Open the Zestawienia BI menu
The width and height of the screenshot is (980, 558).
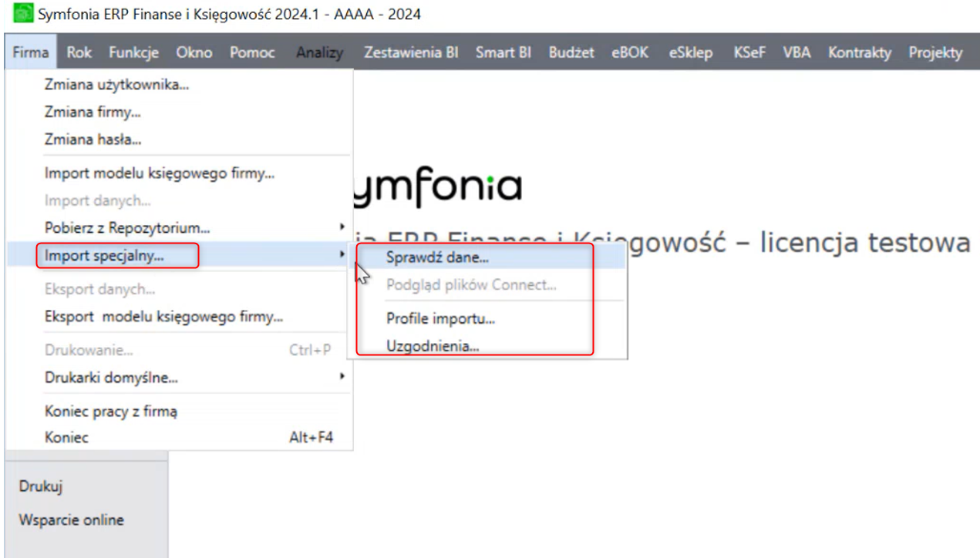tap(411, 52)
